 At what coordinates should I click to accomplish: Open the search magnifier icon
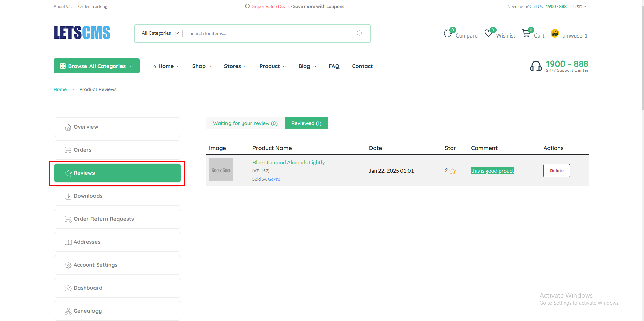359,33
